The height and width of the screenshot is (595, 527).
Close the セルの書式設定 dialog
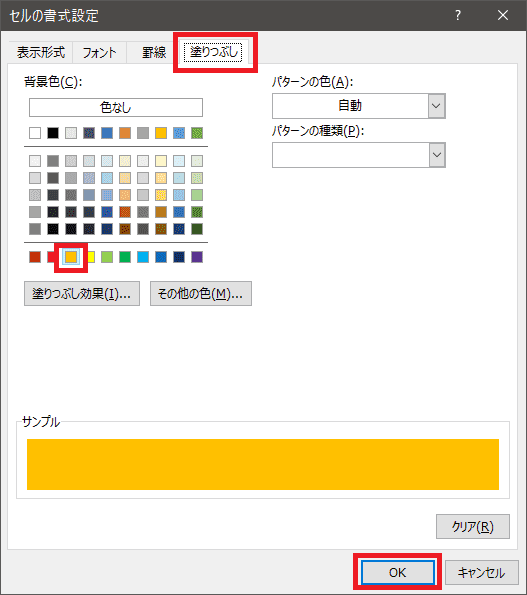(x=503, y=15)
